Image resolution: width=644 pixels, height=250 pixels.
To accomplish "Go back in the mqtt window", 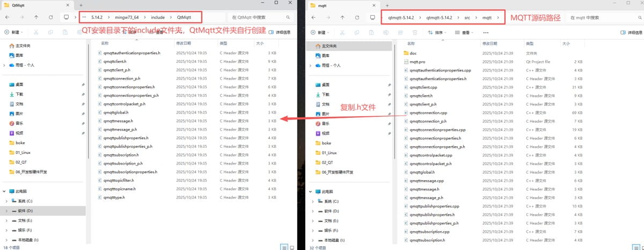I will [x=314, y=17].
